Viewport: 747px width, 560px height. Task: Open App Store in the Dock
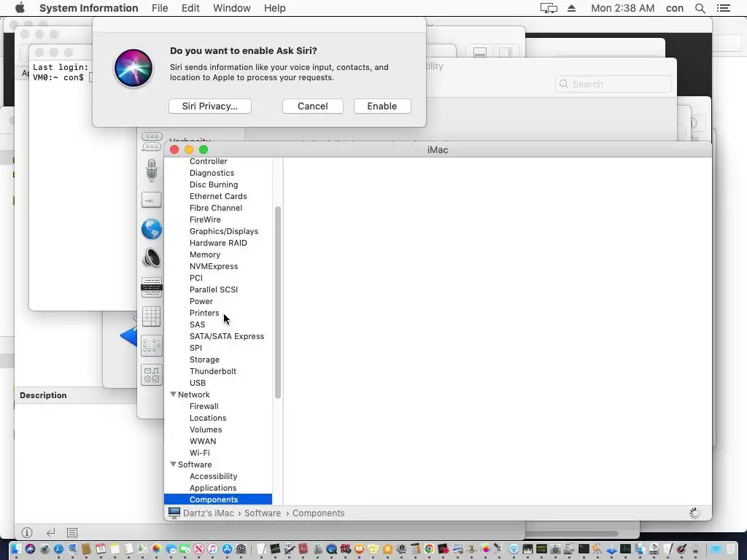point(228,548)
